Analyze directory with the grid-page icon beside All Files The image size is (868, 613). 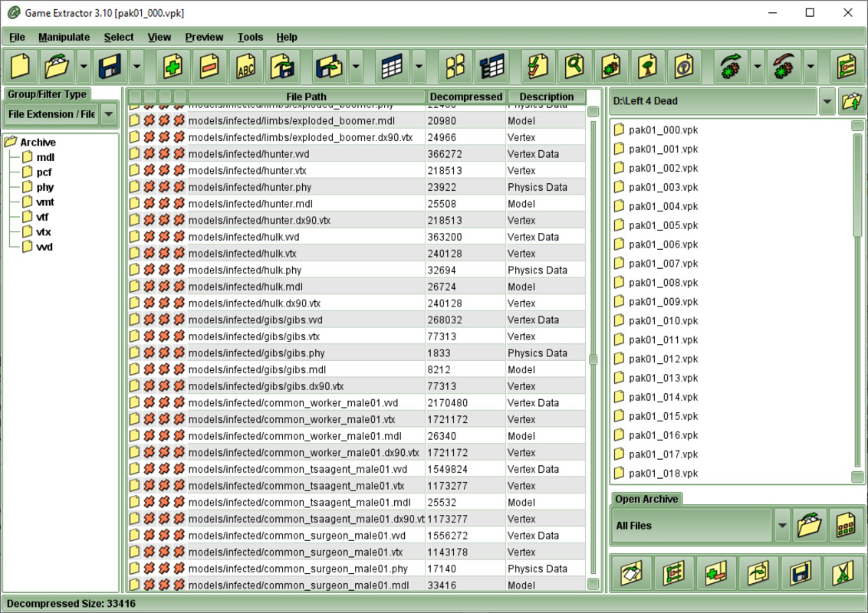(846, 526)
